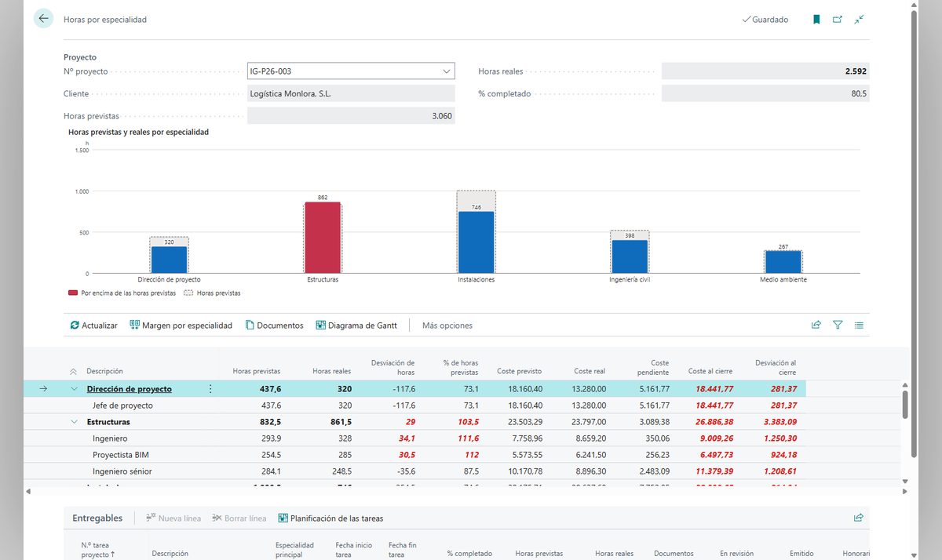Click Borrar línea in Entregables
Viewport: 942px width, 560px height.
click(x=239, y=518)
